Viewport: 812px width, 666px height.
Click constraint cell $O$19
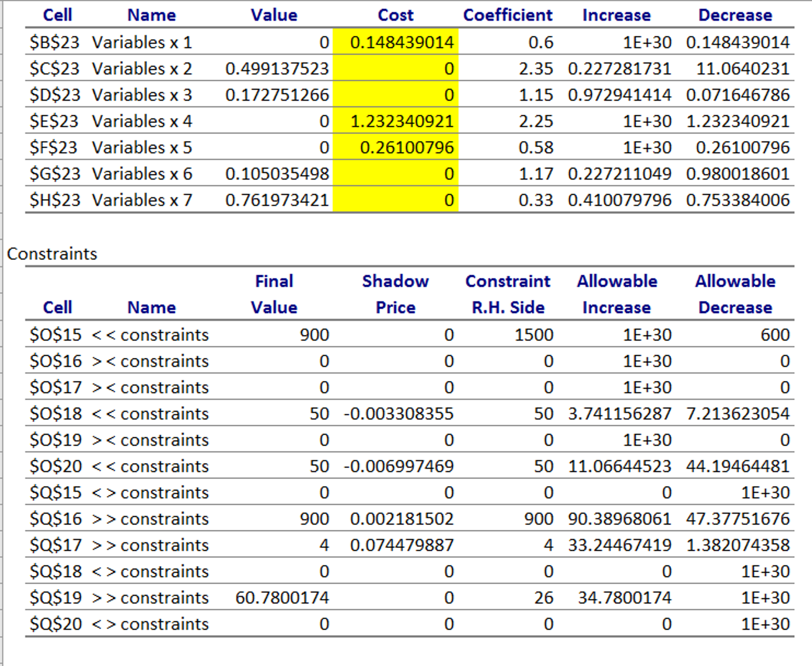56,440
